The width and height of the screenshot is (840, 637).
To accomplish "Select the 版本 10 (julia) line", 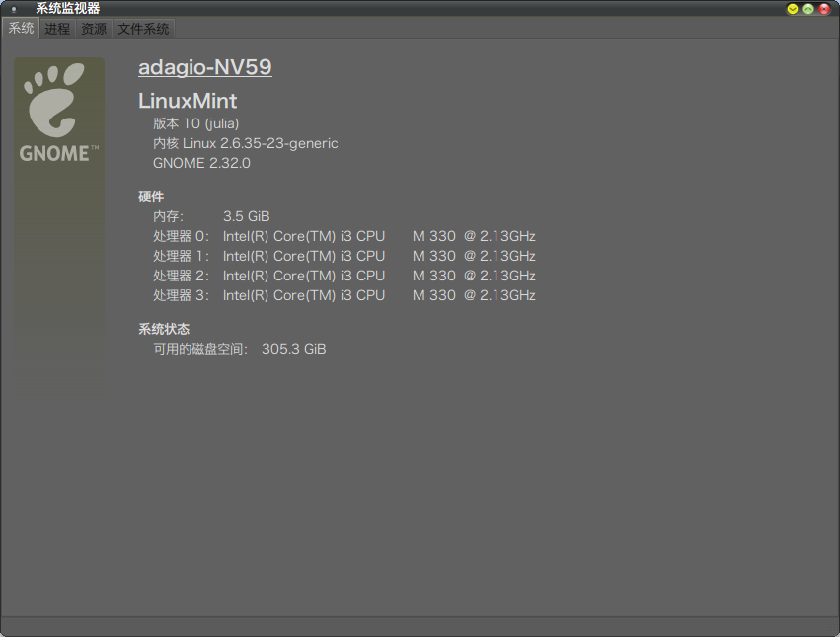I will (196, 123).
